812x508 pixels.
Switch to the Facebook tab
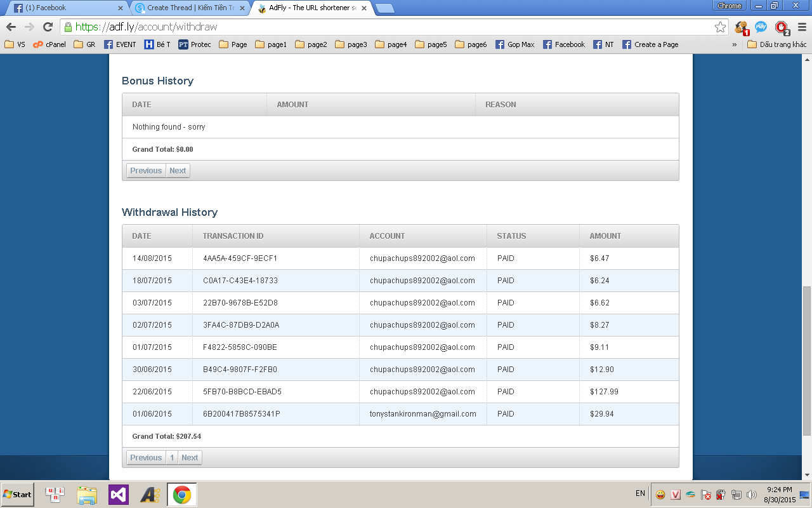pos(67,8)
